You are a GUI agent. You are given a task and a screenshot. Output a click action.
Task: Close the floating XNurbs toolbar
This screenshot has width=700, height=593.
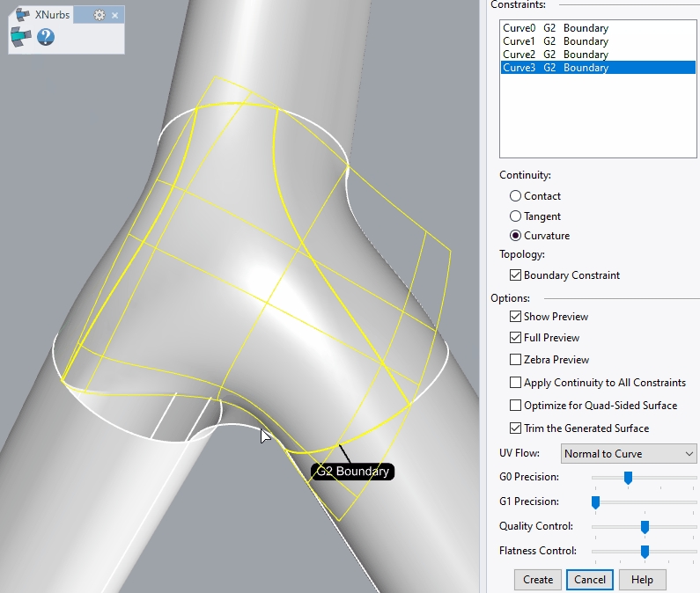(x=114, y=15)
